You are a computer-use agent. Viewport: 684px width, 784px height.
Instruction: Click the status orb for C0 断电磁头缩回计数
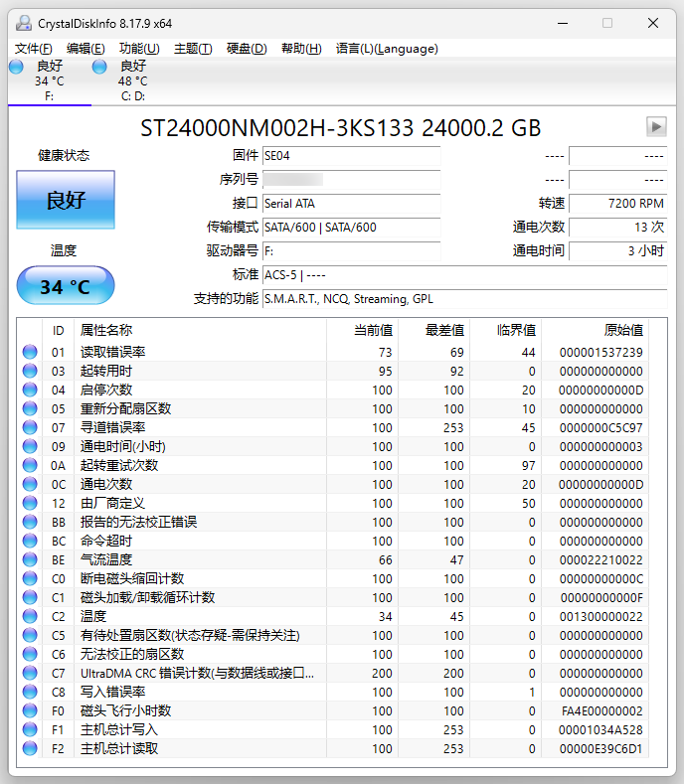tap(30, 578)
